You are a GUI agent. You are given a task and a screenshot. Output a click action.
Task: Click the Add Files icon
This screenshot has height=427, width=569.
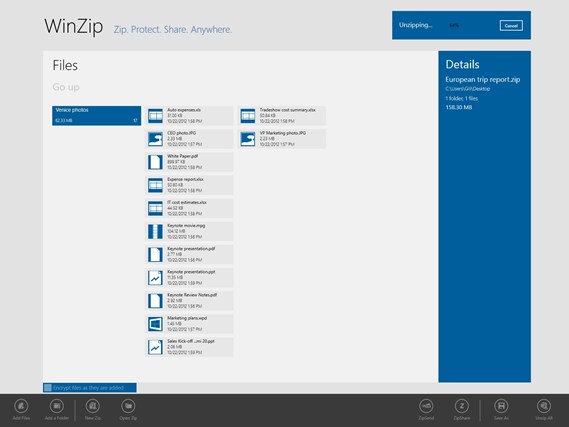21,406
